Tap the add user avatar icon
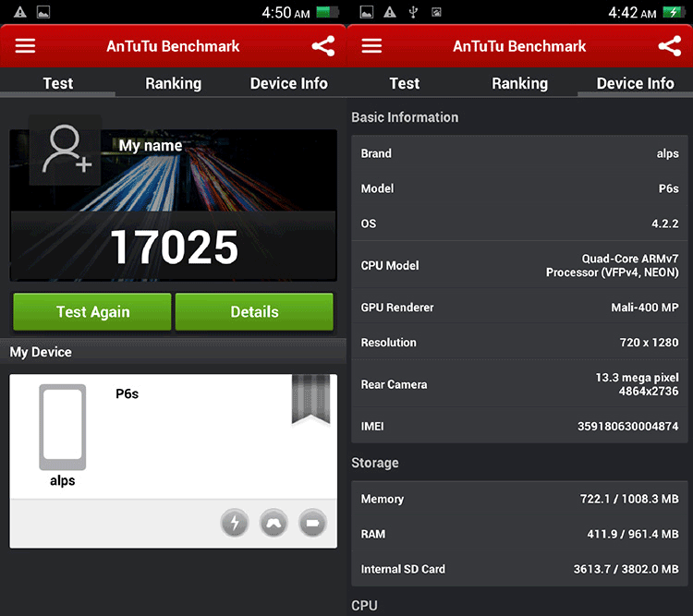The height and width of the screenshot is (616, 693). tap(65, 151)
